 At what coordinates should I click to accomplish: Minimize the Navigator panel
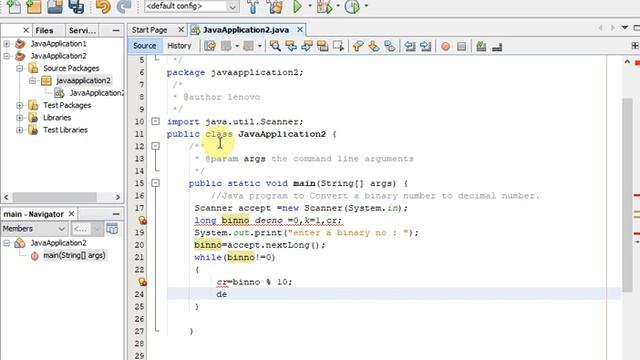116,214
